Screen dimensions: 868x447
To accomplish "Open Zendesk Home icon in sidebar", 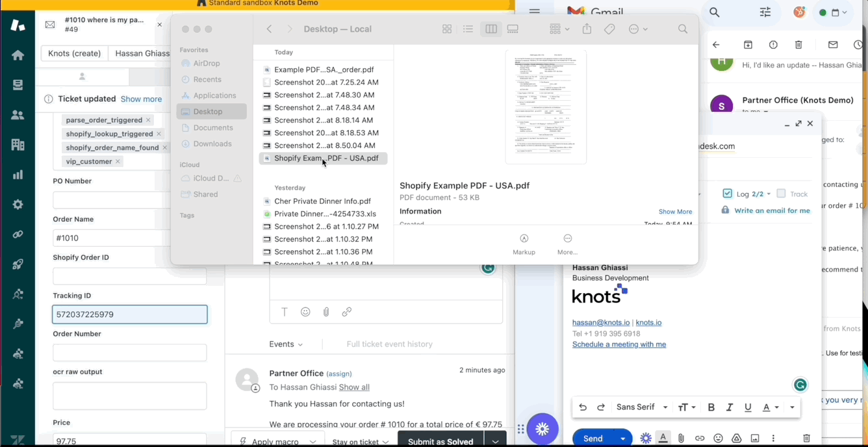I will 18,55.
